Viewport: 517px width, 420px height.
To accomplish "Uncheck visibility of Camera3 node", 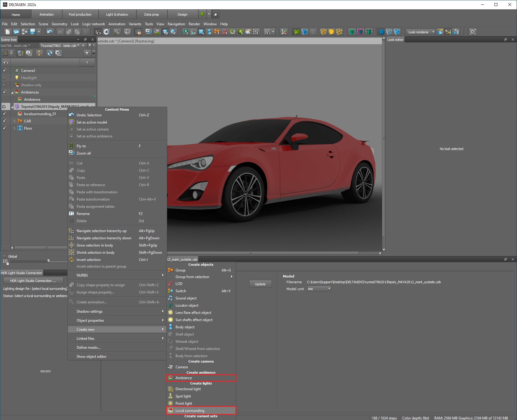I will (x=4, y=71).
